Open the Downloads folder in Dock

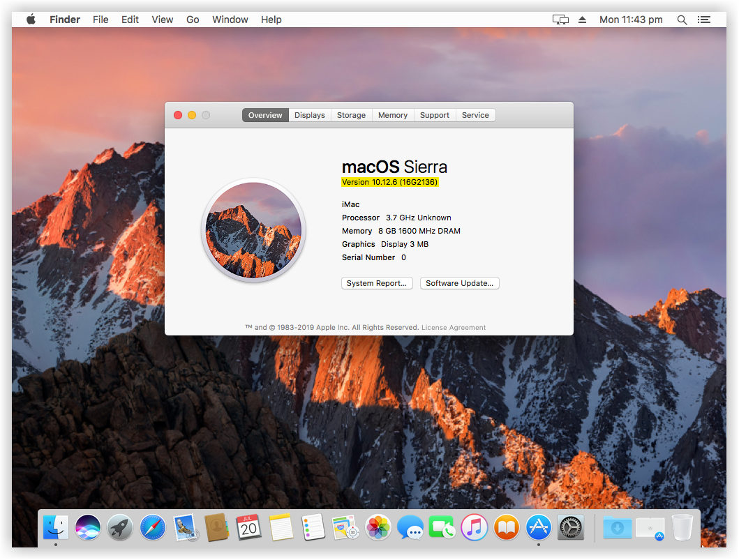(x=618, y=527)
